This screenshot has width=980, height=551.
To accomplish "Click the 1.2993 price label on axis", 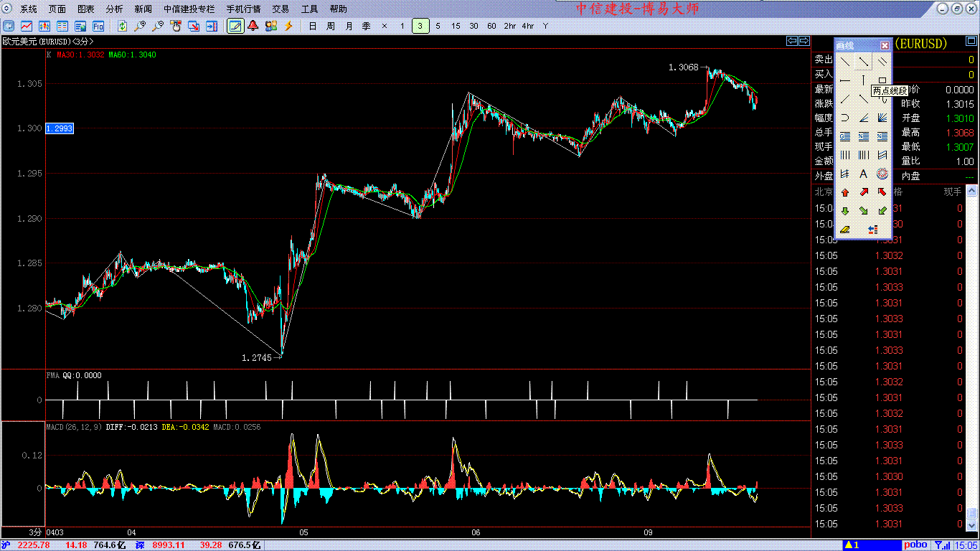I will 60,128.
